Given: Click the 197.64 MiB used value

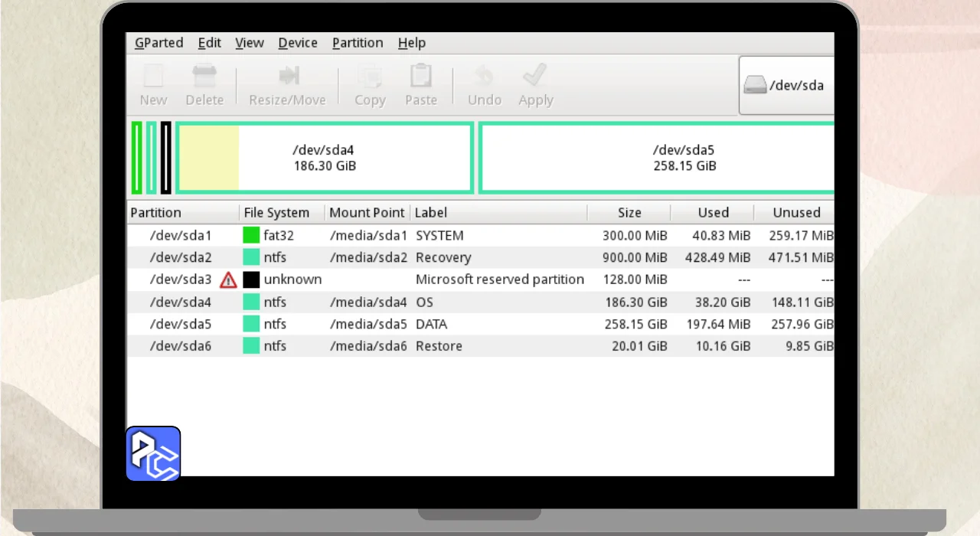Looking at the screenshot, I should point(718,324).
